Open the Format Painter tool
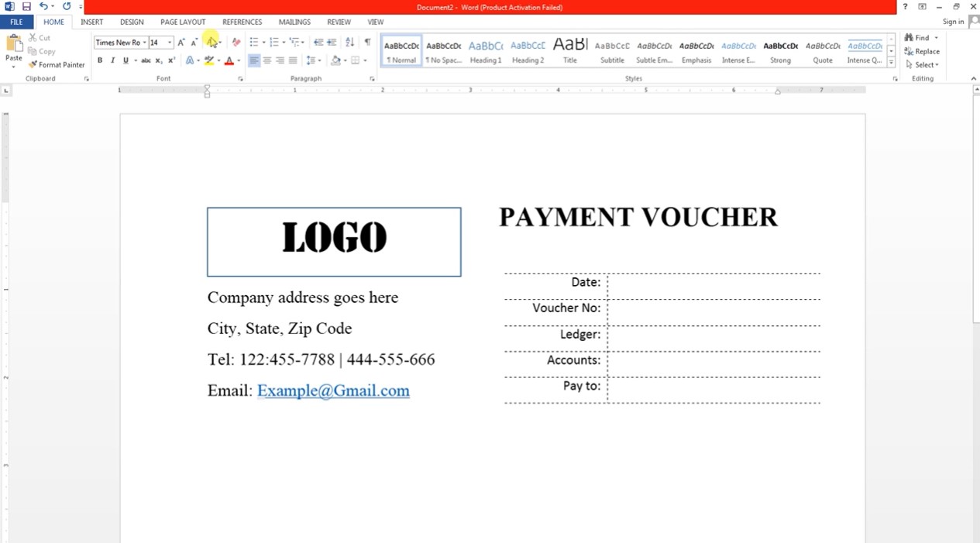The image size is (980, 543). (x=57, y=64)
